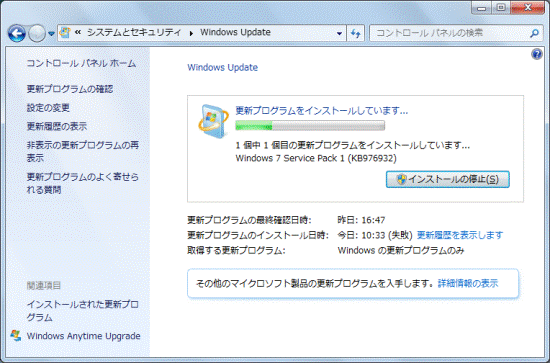Open the recent pages dropdown arrow
The width and height of the screenshot is (550, 363).
click(x=51, y=34)
